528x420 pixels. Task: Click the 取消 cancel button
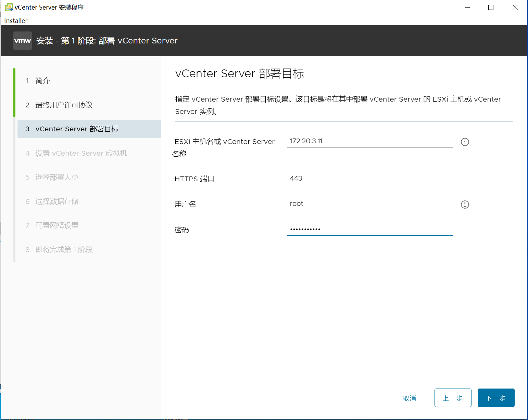click(410, 398)
